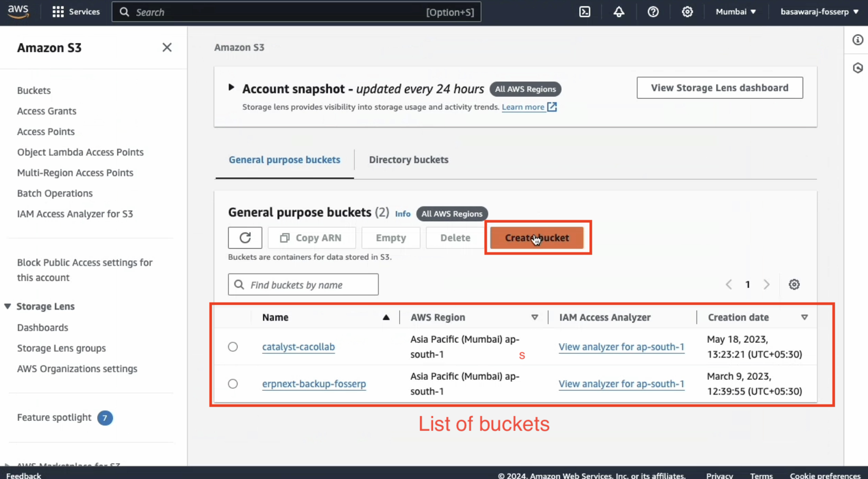Image resolution: width=868 pixels, height=479 pixels.
Task: Switch to Directory buckets tab
Action: (x=409, y=159)
